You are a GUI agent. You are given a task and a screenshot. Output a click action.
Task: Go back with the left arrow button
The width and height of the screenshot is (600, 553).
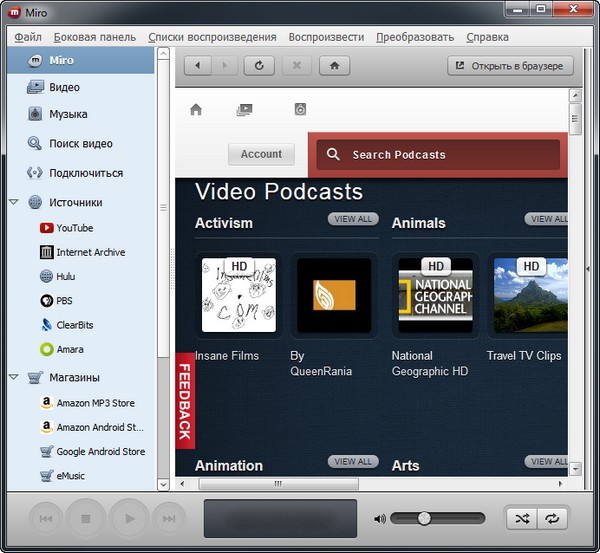198,66
